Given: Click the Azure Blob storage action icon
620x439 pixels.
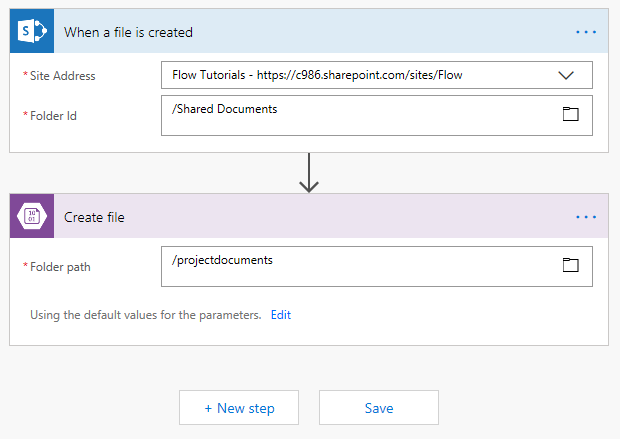Looking at the screenshot, I should tap(30, 217).
